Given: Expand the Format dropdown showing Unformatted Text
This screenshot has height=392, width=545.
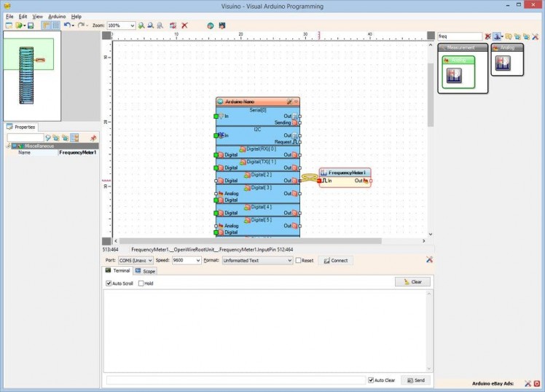Looking at the screenshot, I should pyautogui.click(x=289, y=260).
